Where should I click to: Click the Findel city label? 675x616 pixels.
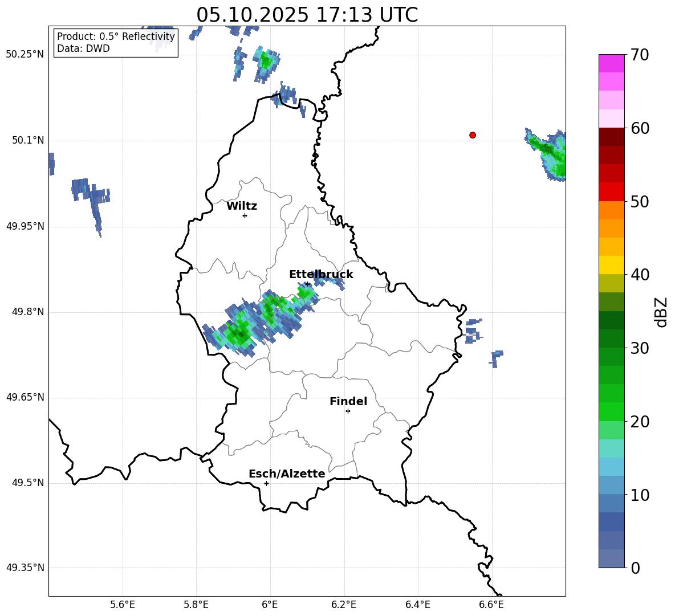pos(348,401)
